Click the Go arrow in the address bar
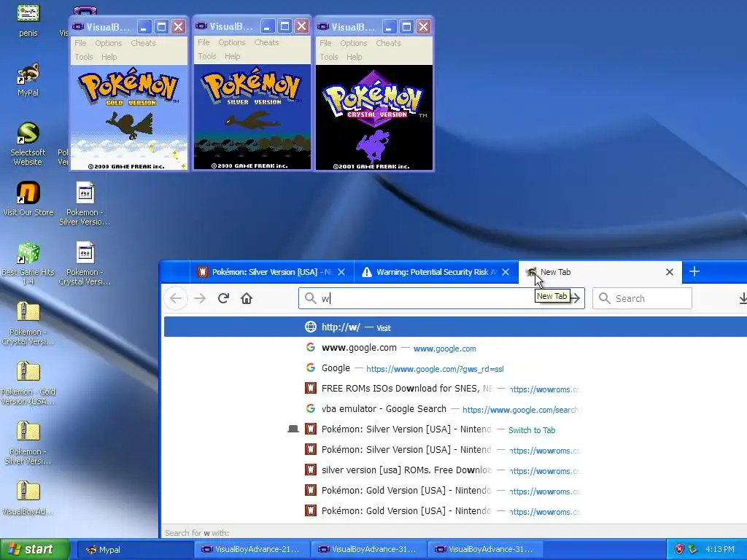This screenshot has width=747, height=560. (x=576, y=298)
